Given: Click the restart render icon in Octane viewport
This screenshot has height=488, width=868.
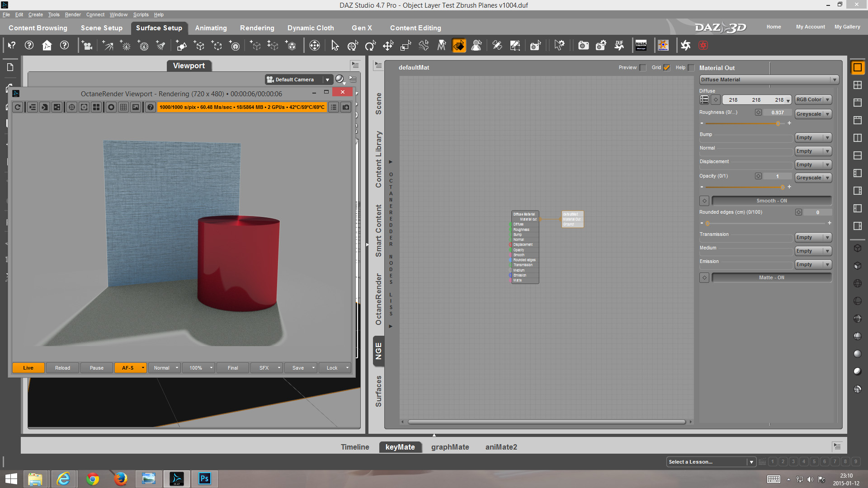Looking at the screenshot, I should 18,107.
